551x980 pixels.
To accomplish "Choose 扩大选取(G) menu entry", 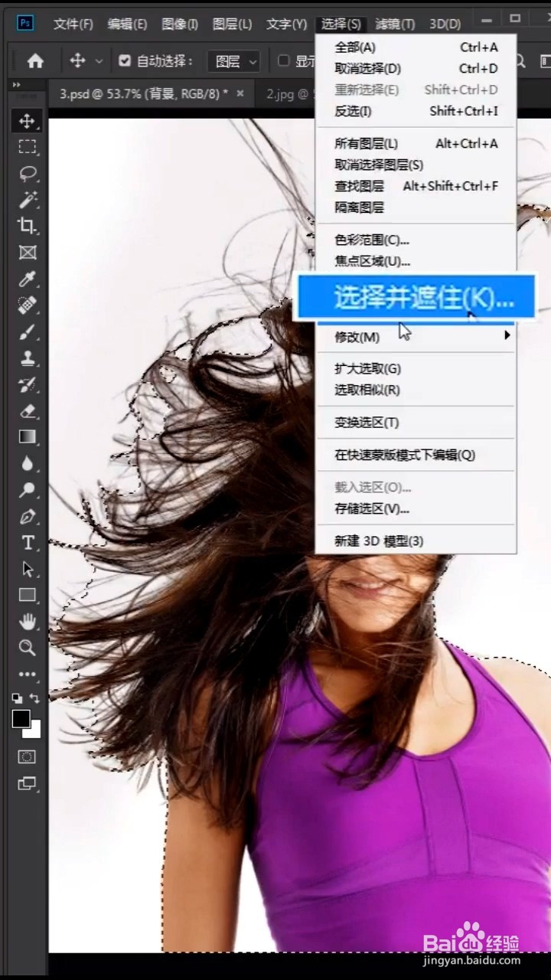I will 416,368.
